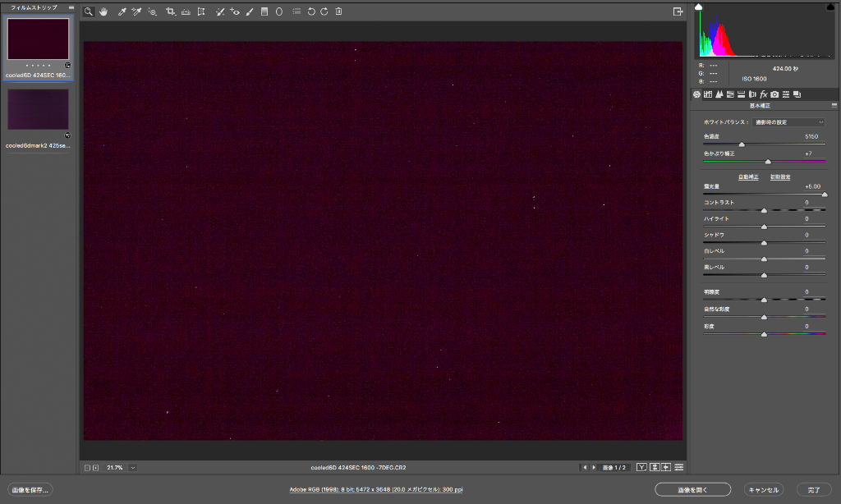Select the Spot Removal tool
The width and height of the screenshot is (841, 504).
click(220, 11)
